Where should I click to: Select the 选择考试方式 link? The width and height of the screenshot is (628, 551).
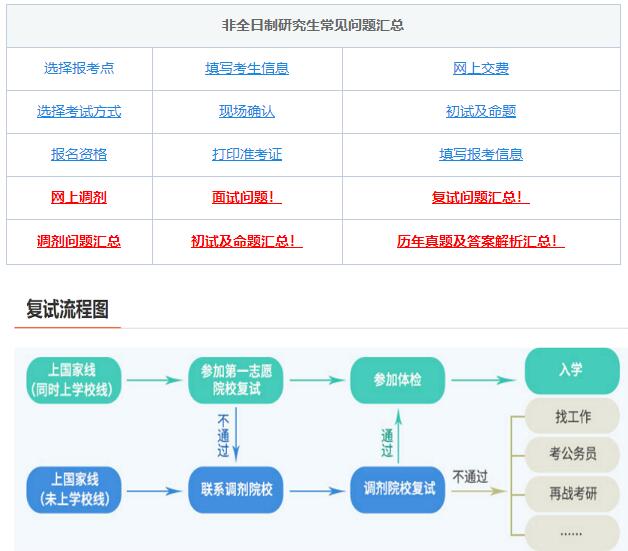pos(79,111)
